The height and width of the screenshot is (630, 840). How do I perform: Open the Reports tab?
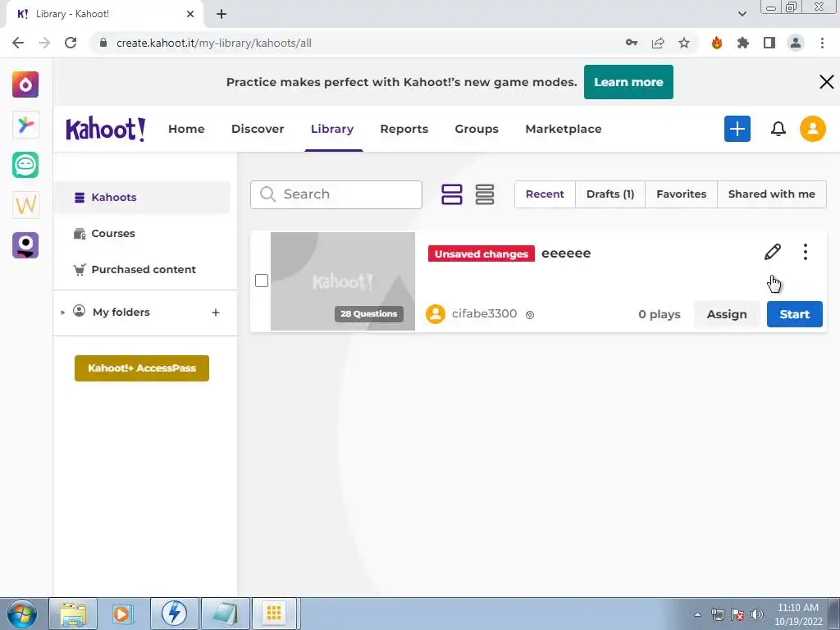(x=404, y=129)
